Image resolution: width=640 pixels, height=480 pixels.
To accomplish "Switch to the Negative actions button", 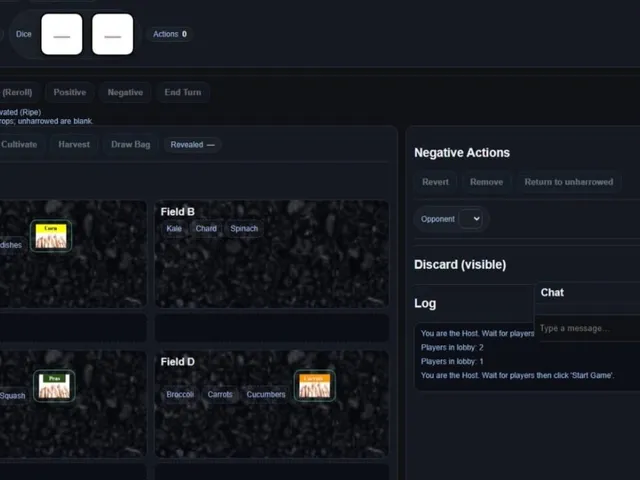I will [x=125, y=92].
